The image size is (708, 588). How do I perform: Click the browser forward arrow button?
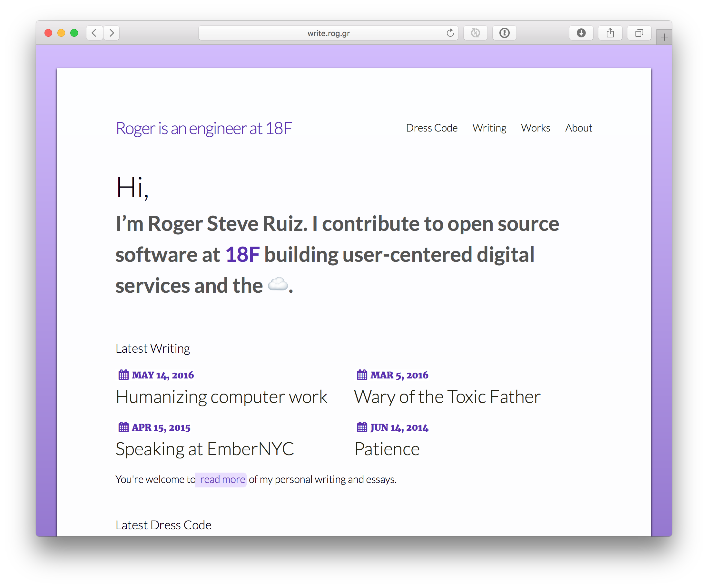point(112,33)
